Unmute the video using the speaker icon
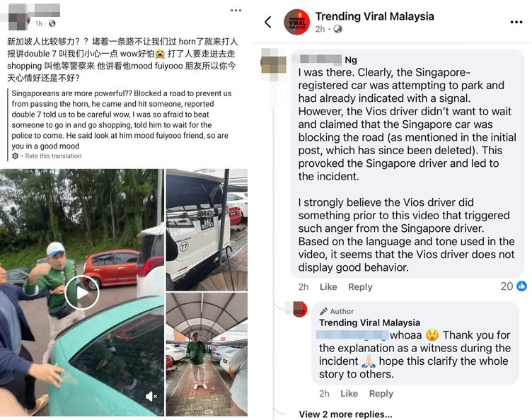The image size is (532, 420). tap(151, 396)
